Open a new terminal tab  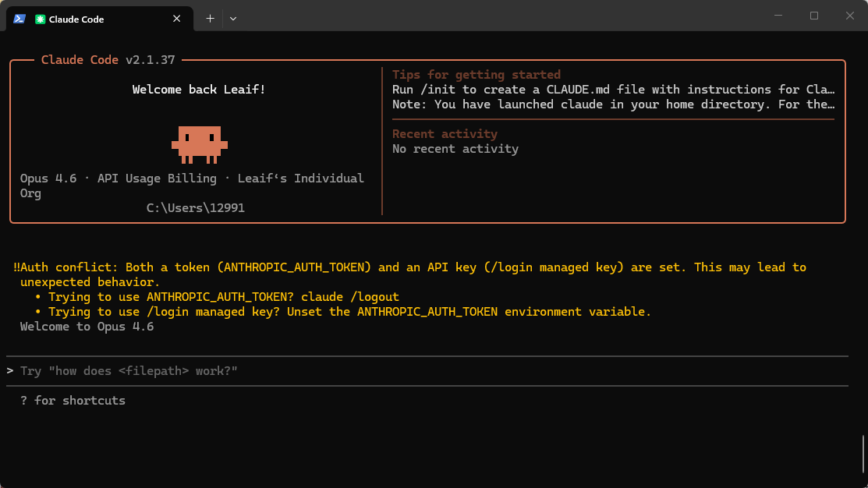click(210, 19)
